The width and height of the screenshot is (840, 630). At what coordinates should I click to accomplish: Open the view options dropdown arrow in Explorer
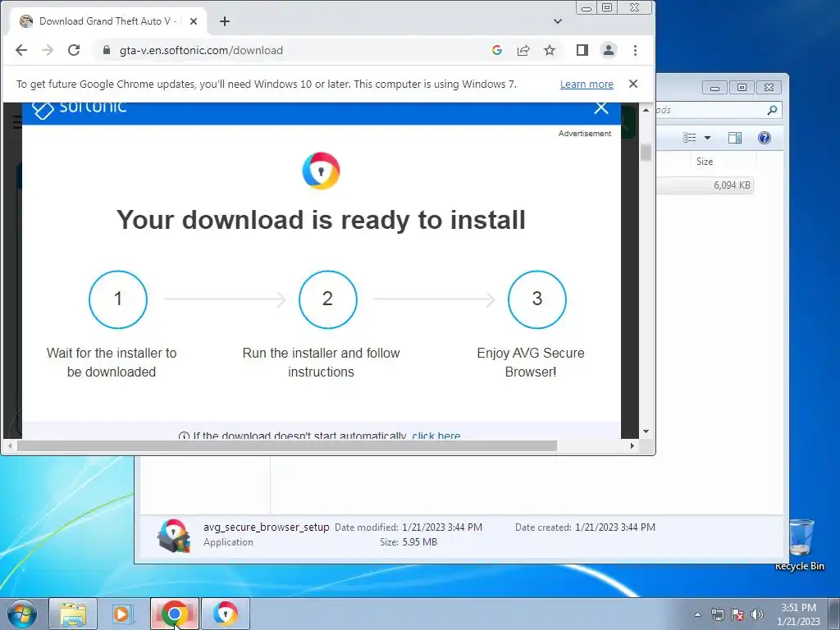707,138
